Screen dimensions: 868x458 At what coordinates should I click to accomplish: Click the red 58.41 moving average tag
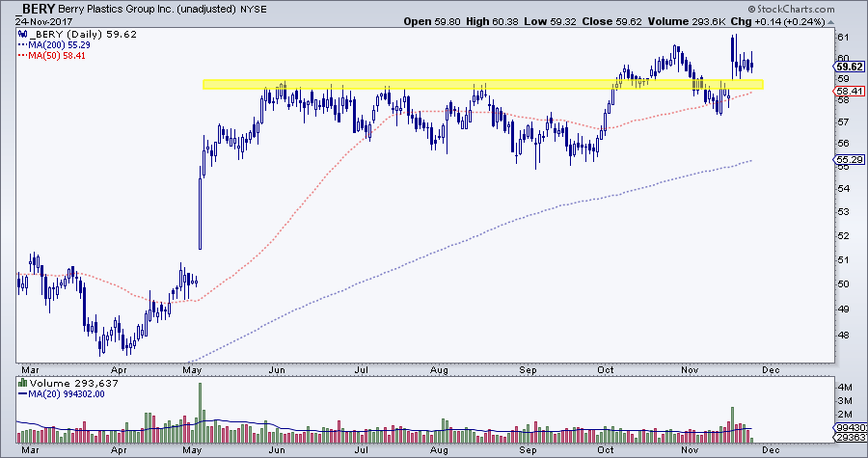tap(848, 92)
